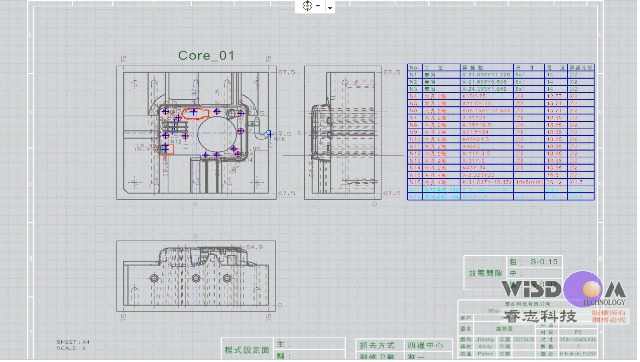640x362 pixels.
Task: Choose the last cyan table row
Action: click(x=501, y=197)
